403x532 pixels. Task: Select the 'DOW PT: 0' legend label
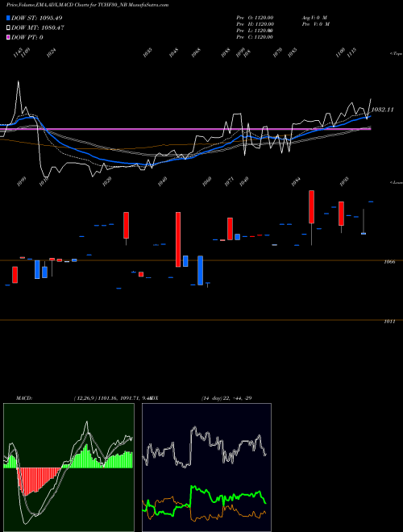click(27, 37)
